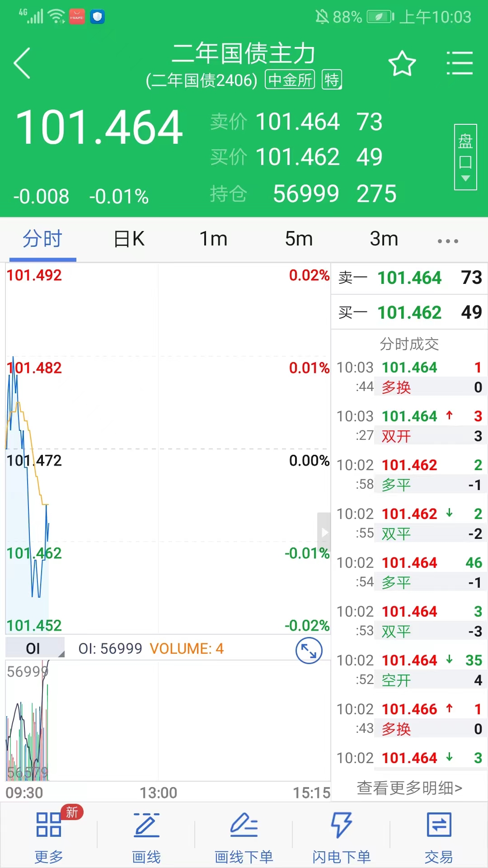
Task: Add contract to favorites with star icon
Action: (x=402, y=64)
